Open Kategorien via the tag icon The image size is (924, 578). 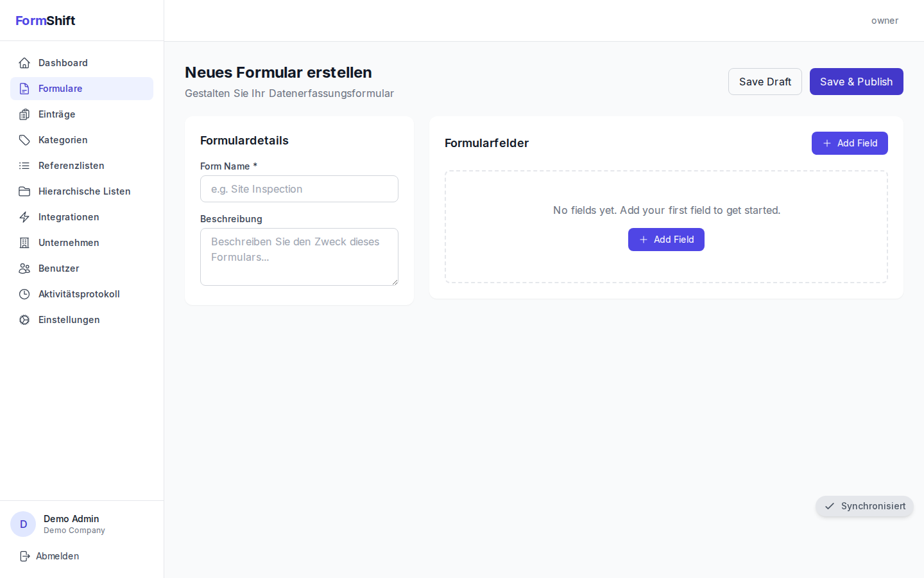click(24, 139)
